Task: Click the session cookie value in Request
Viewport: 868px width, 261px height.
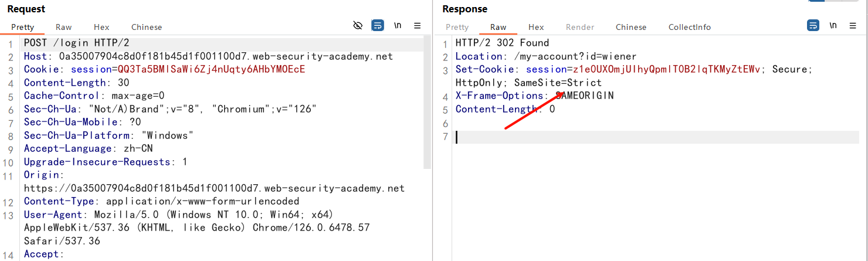Action: pyautogui.click(x=211, y=70)
